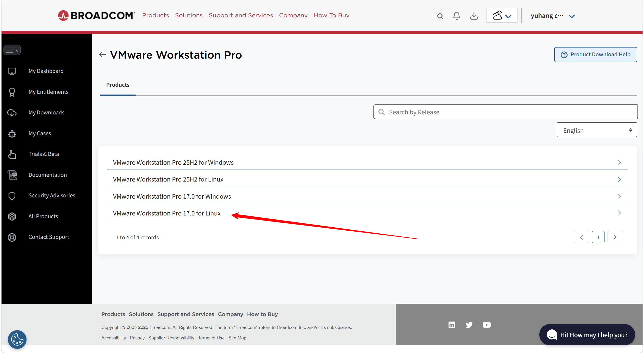The image size is (644, 354).
Task: Open My Downloads in sidebar
Action: click(x=46, y=112)
